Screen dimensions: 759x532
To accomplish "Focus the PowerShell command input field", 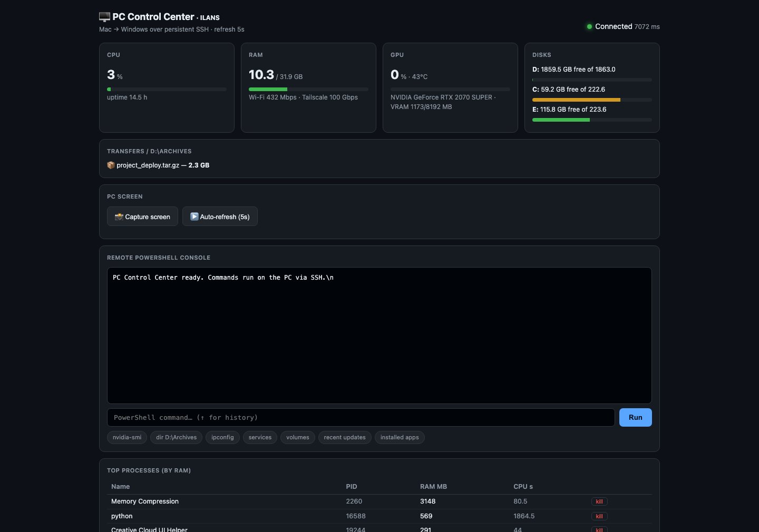I will click(361, 417).
